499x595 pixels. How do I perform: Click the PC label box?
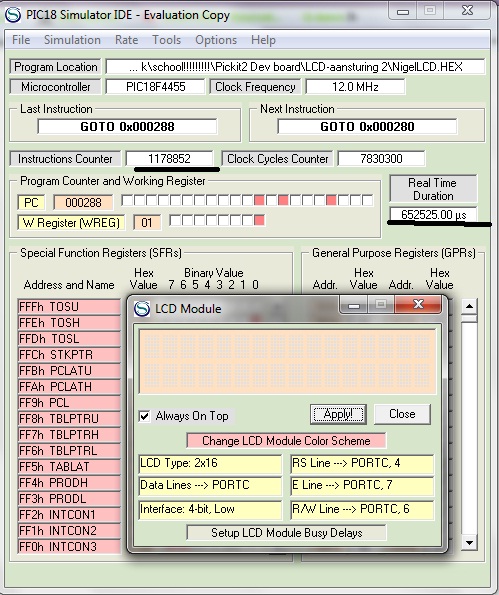point(31,203)
